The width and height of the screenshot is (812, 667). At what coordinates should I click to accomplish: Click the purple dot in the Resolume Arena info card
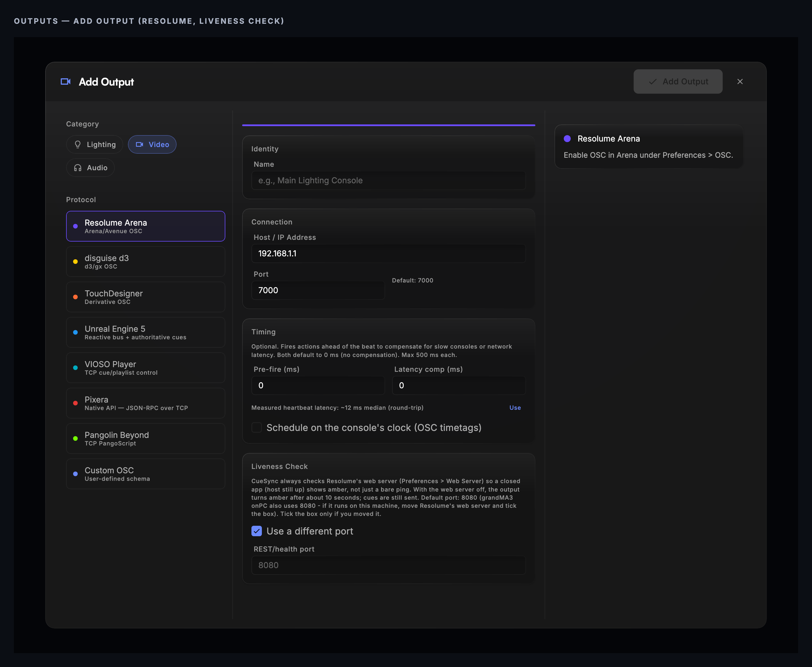pos(567,139)
